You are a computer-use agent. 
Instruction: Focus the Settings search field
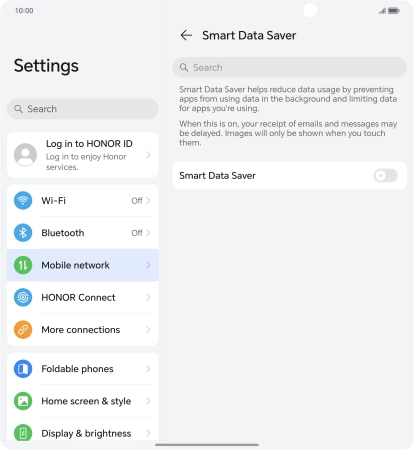83,109
